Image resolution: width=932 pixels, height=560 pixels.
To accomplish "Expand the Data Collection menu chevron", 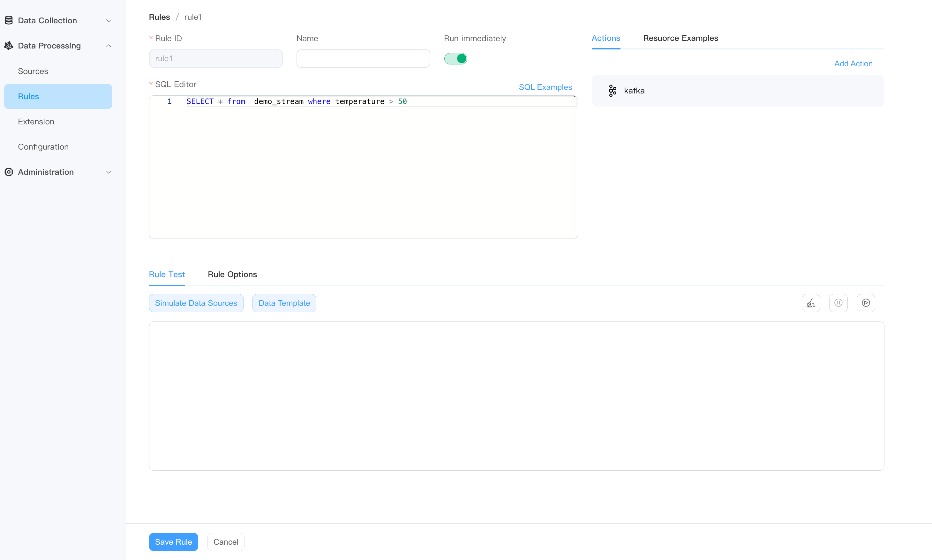I will 109,21.
